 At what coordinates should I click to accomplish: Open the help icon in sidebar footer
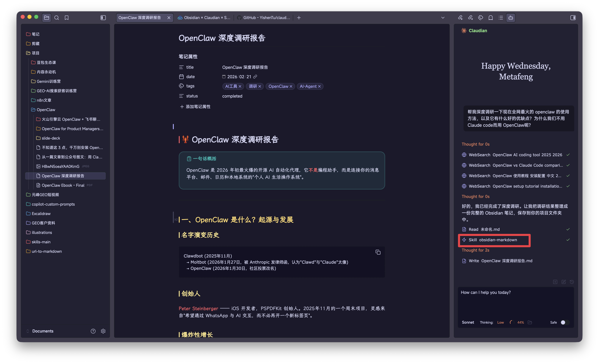point(93,331)
